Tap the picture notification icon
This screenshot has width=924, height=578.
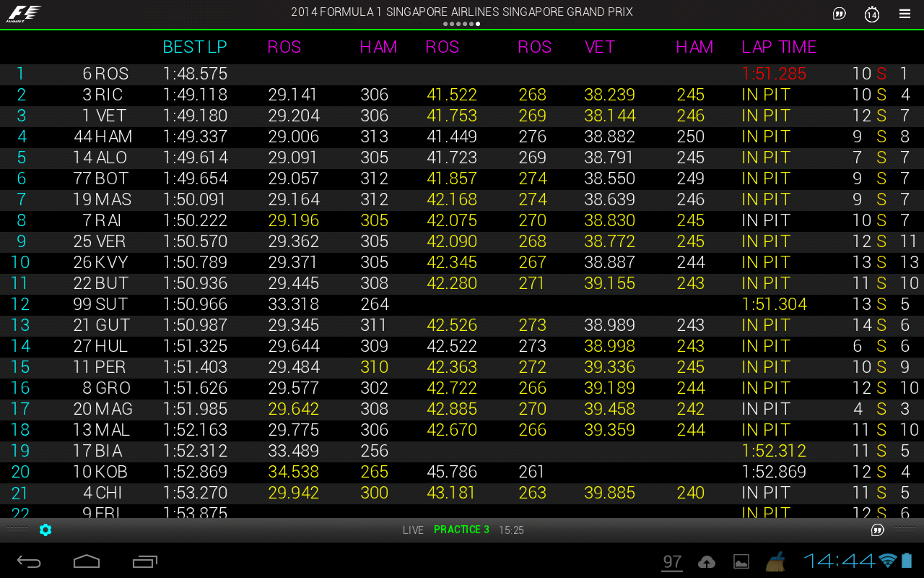coord(741,561)
